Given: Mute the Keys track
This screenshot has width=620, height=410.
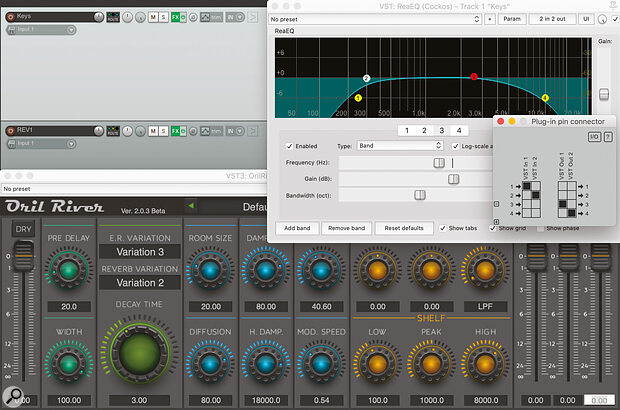Looking at the screenshot, I should point(153,17).
